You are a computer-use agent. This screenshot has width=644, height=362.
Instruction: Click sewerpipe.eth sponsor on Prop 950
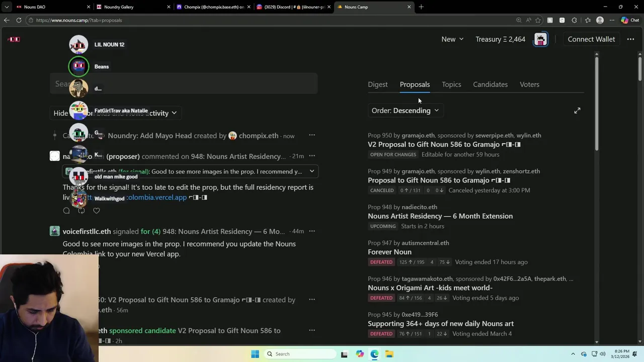(494, 135)
